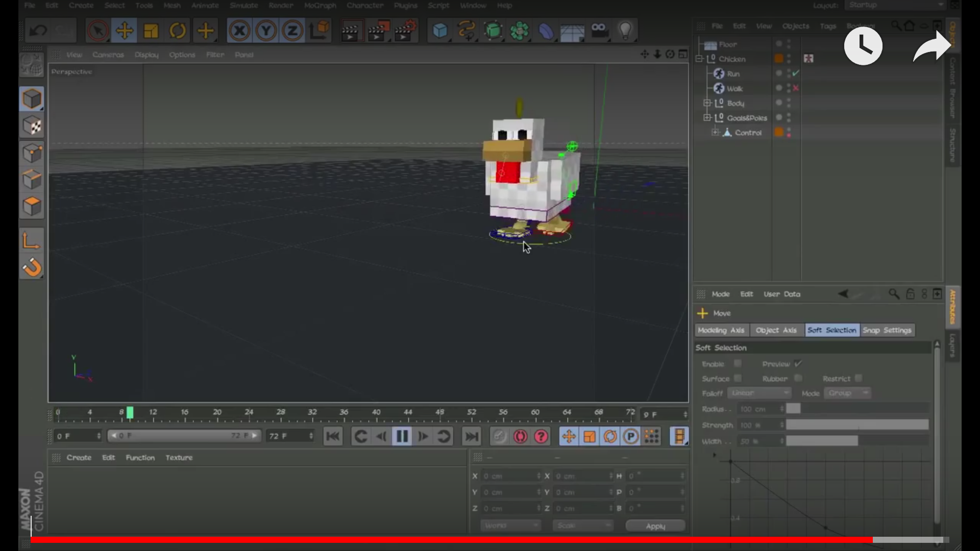The height and width of the screenshot is (551, 980).
Task: Click the axis L-shaped icon
Action: coord(32,240)
